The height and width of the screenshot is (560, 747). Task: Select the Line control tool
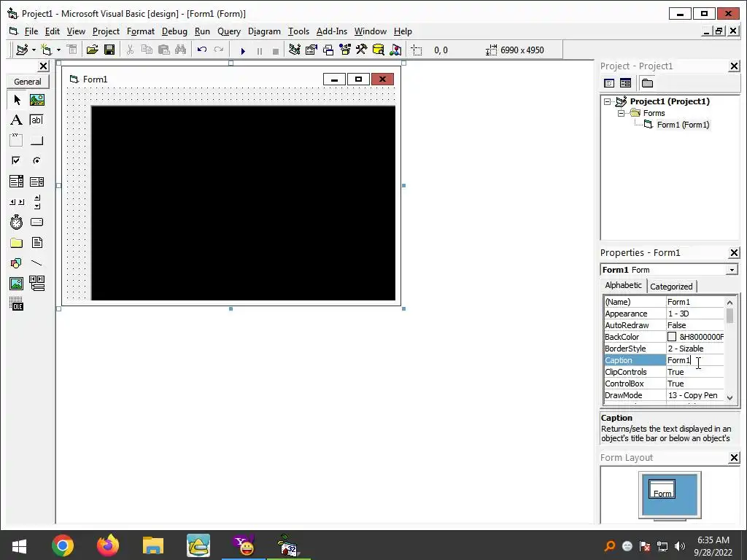[36, 263]
